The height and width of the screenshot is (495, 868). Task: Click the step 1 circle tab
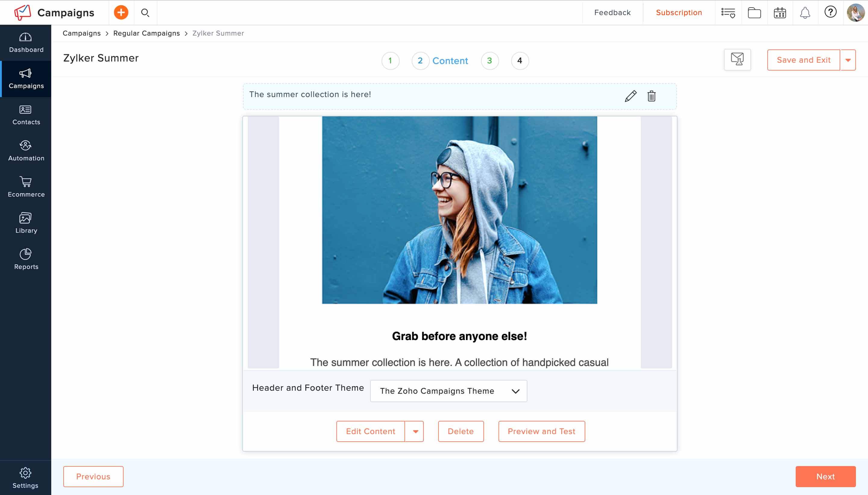pos(390,60)
